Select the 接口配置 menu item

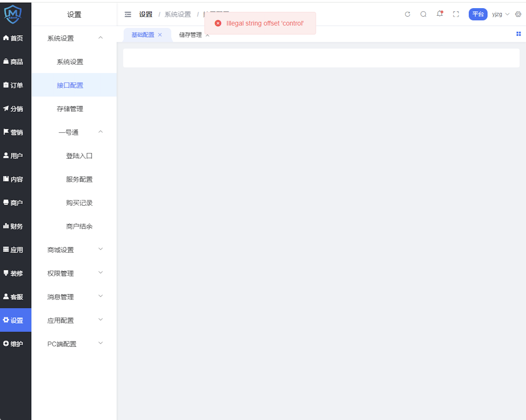pyautogui.click(x=74, y=85)
